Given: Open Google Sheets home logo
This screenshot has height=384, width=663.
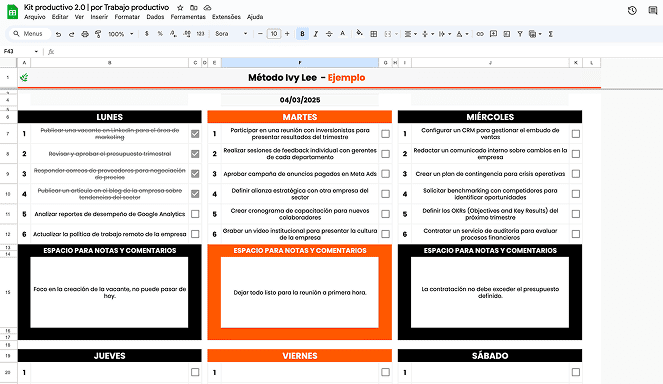Looking at the screenshot, I should click(13, 12).
